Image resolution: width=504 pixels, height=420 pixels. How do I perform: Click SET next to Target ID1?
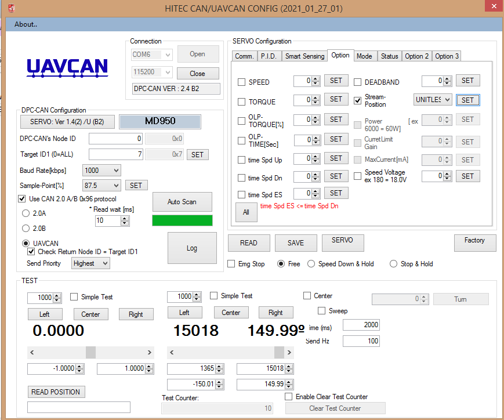[x=197, y=155]
